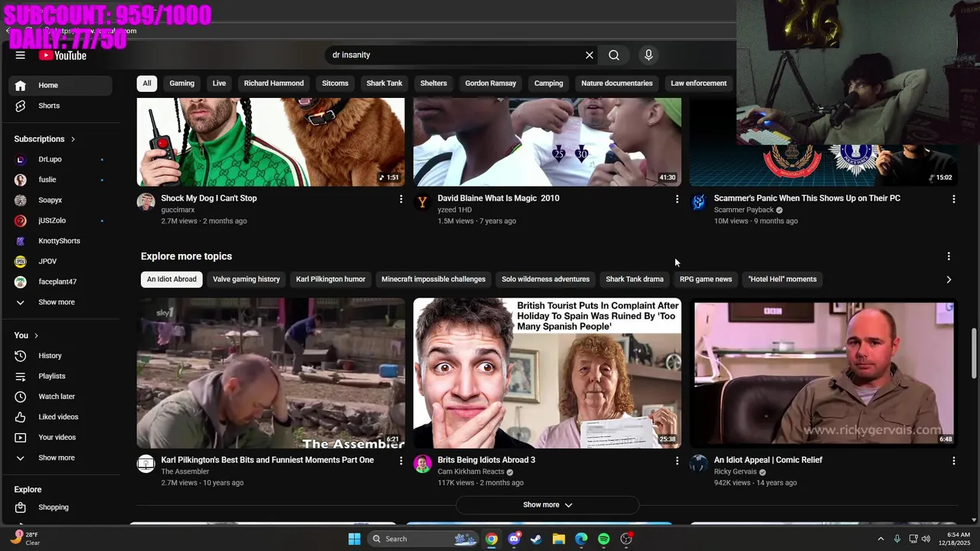Select the Live filter chip
The height and width of the screenshot is (551, 980).
tap(219, 83)
